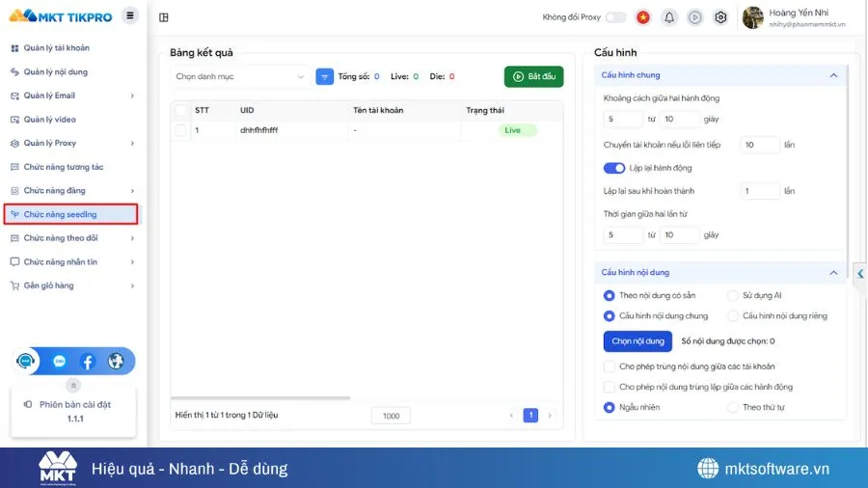Click the Live status badge in row 1
Screen dimensions: 868x488
518,130
